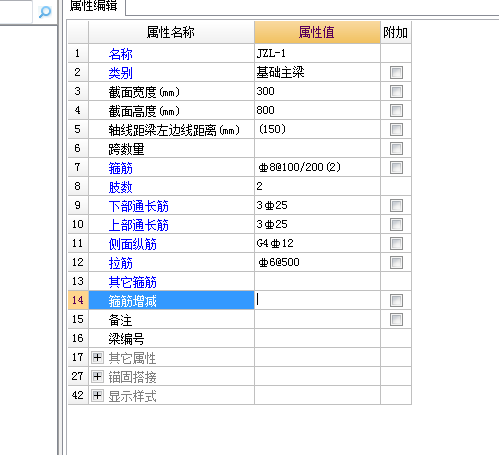Toggle the 附加 checkbox for 截面高度(mm)
Viewport: 499px width, 455px height.
pyautogui.click(x=396, y=110)
